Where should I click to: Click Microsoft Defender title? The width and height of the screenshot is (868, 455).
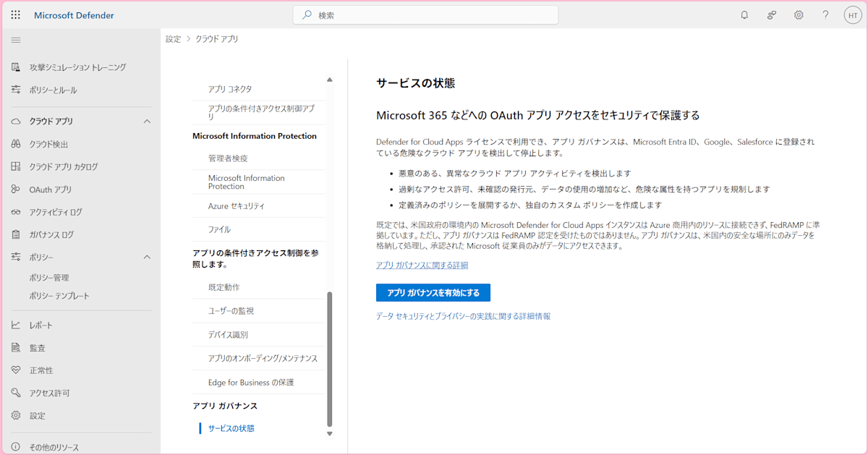pyautogui.click(x=74, y=15)
